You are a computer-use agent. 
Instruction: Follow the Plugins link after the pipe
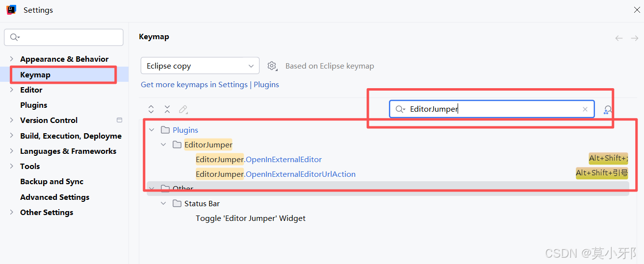coord(266,84)
